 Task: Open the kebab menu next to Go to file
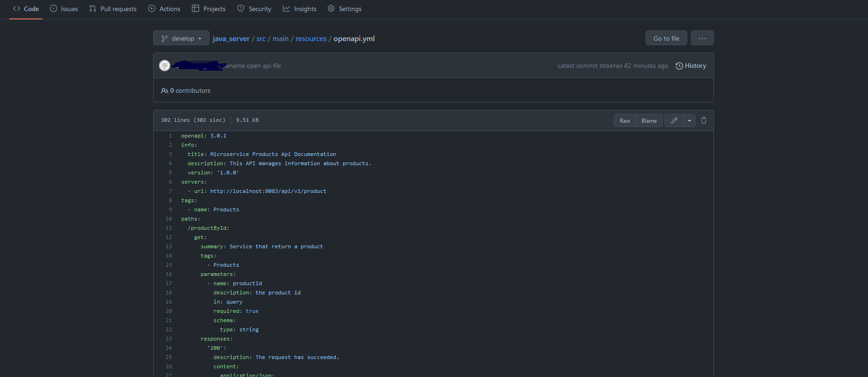[x=702, y=38]
